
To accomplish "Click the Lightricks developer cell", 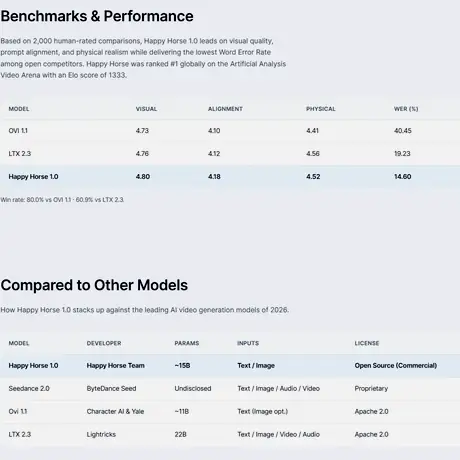I will (101, 435).
